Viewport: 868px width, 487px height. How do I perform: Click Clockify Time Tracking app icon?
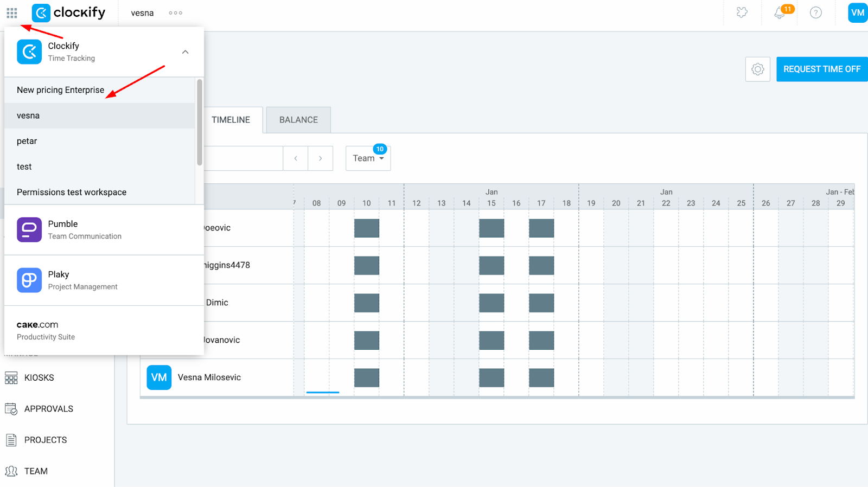coord(29,52)
